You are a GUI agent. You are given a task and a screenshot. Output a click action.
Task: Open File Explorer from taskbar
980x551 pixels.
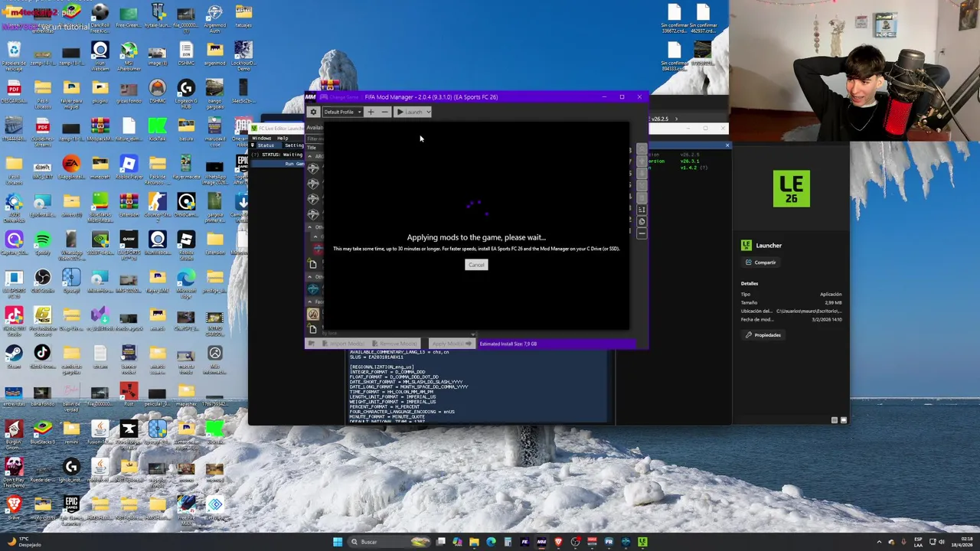(x=474, y=542)
